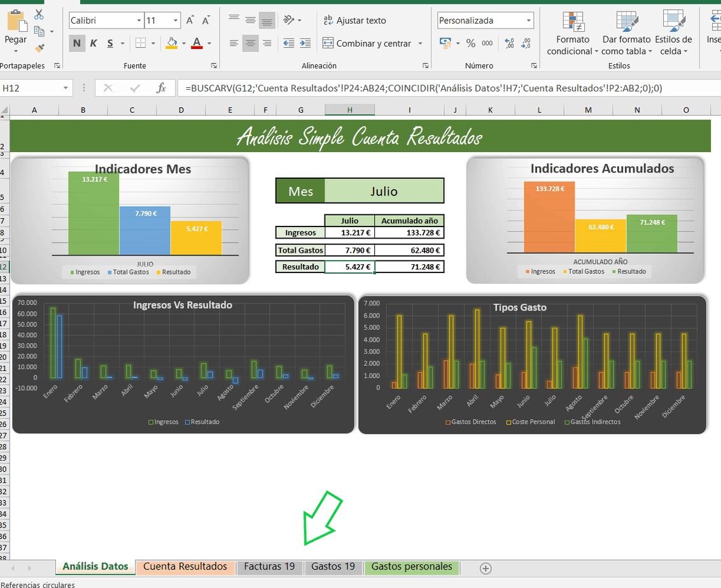Switch to Análisis Datos sheet tab
721x588 pixels.
(x=95, y=567)
